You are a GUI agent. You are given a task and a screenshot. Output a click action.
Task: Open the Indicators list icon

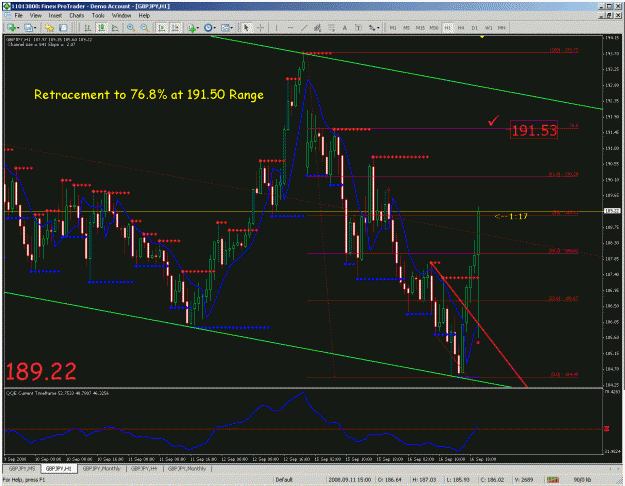pos(192,28)
